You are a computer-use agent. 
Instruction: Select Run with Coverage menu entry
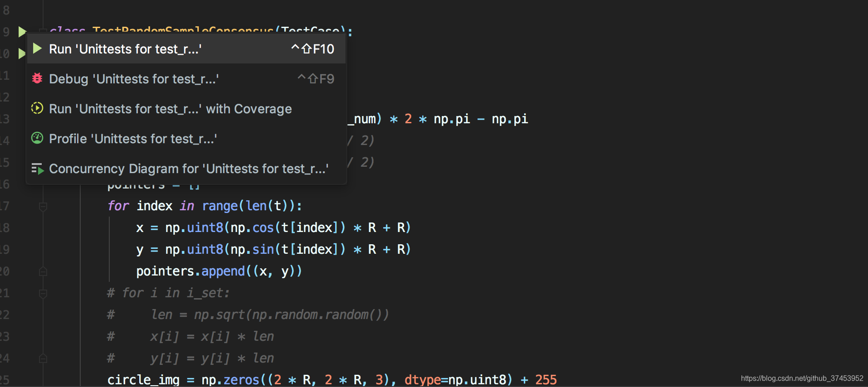[186, 108]
